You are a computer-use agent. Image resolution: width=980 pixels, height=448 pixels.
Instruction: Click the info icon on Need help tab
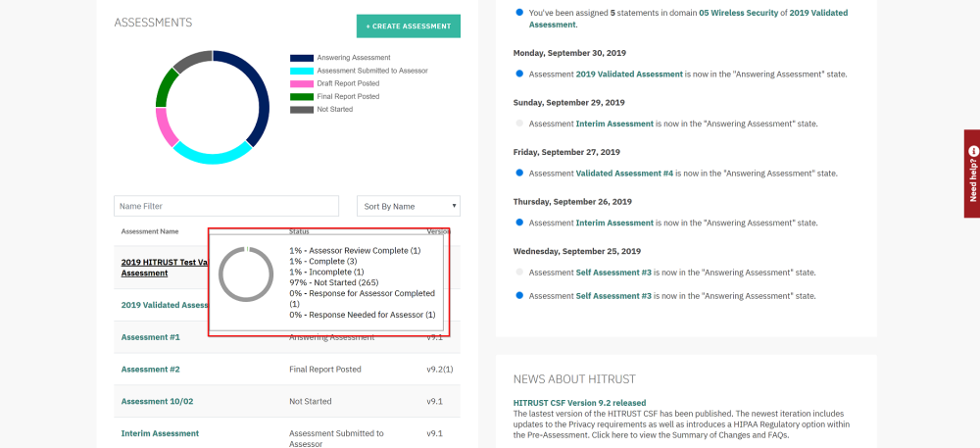tap(973, 151)
